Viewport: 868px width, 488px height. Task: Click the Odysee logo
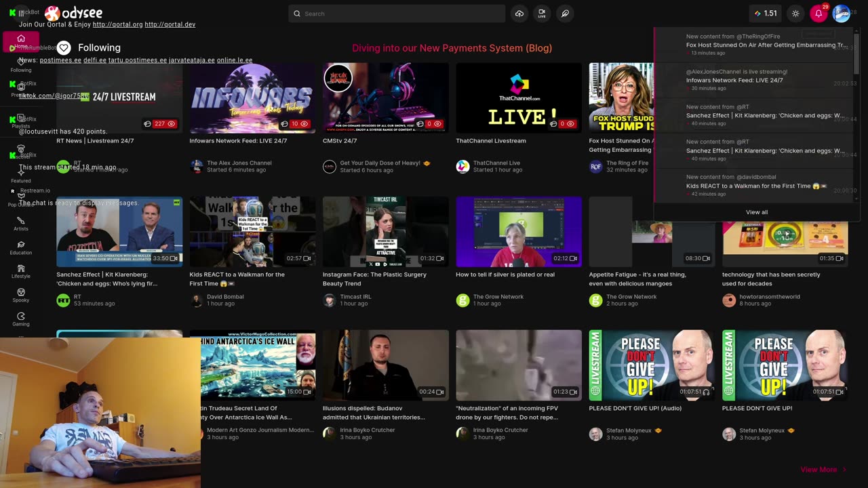point(73,14)
